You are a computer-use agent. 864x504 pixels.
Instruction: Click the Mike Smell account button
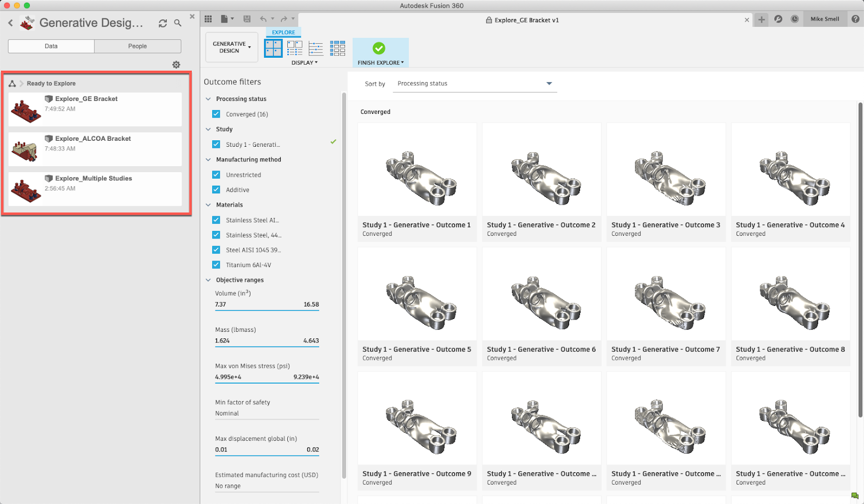[825, 19]
